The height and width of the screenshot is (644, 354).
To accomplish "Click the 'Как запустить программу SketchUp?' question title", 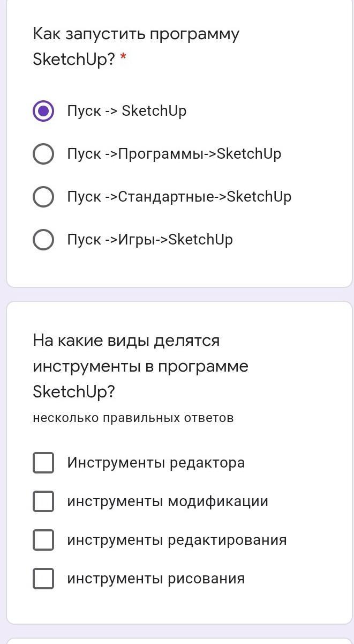I will click(136, 47).
